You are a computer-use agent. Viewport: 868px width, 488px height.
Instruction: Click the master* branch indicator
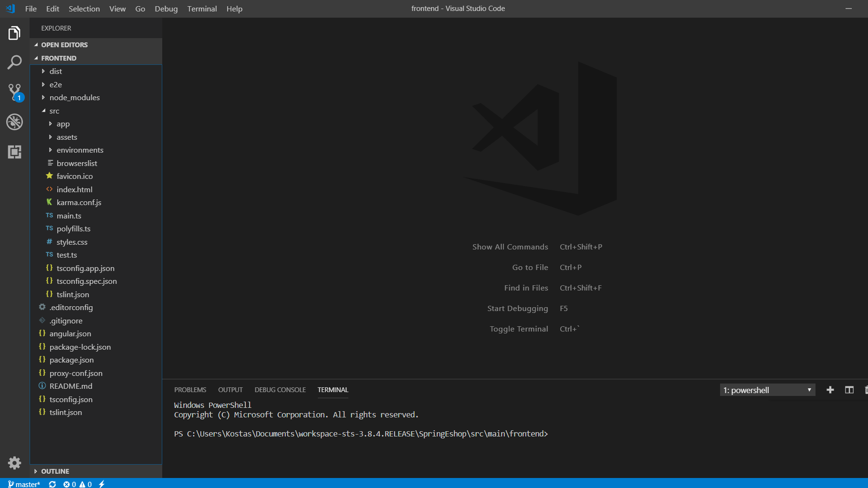(24, 484)
